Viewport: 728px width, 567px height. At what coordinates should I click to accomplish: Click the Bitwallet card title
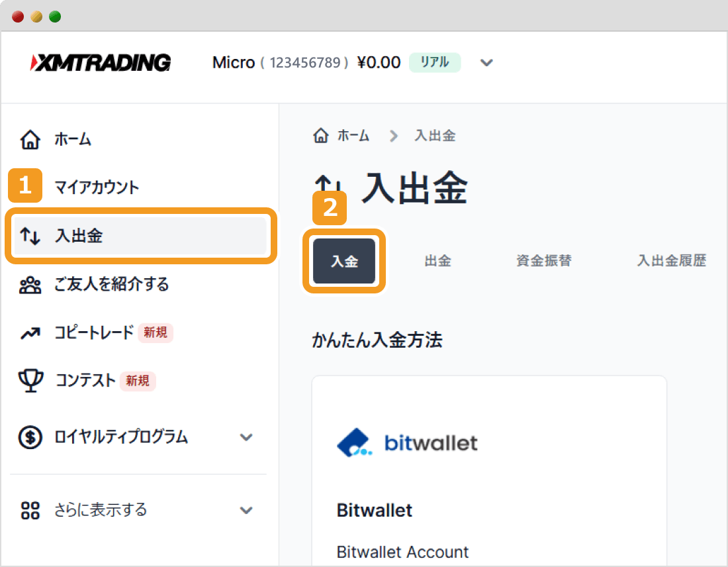[x=374, y=510]
